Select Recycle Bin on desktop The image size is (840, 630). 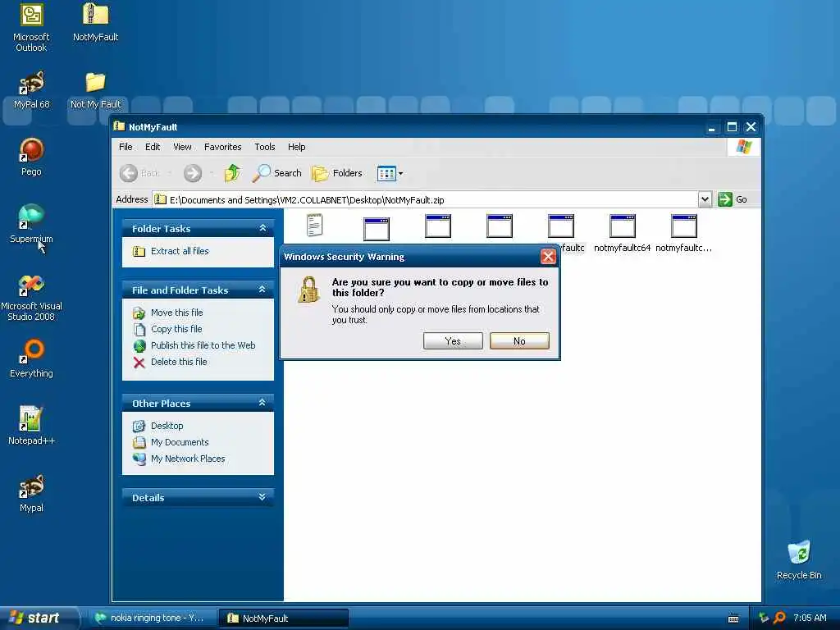[x=799, y=560]
